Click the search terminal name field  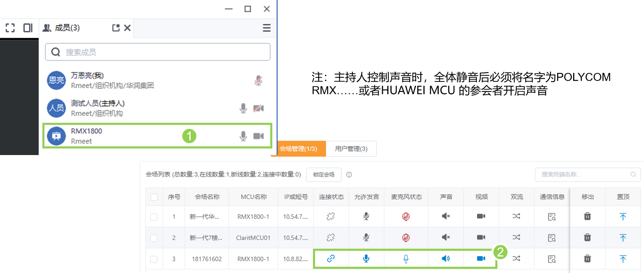(584, 174)
